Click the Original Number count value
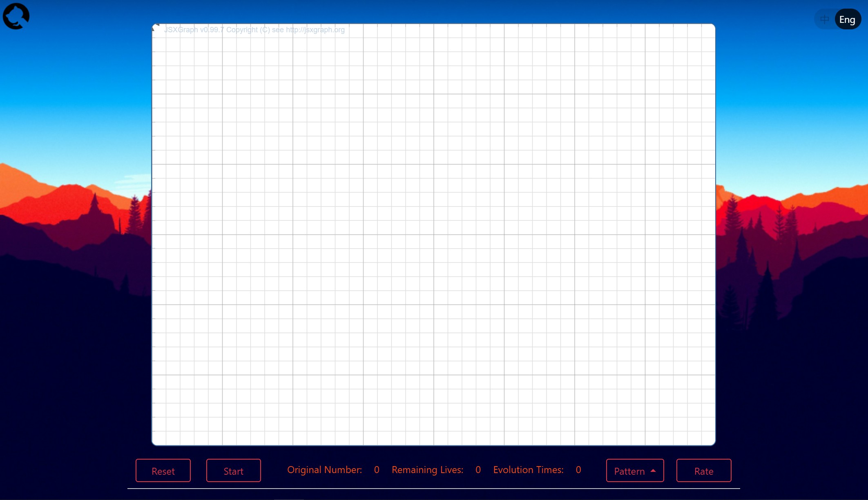Image resolution: width=868 pixels, height=500 pixels. coord(377,470)
